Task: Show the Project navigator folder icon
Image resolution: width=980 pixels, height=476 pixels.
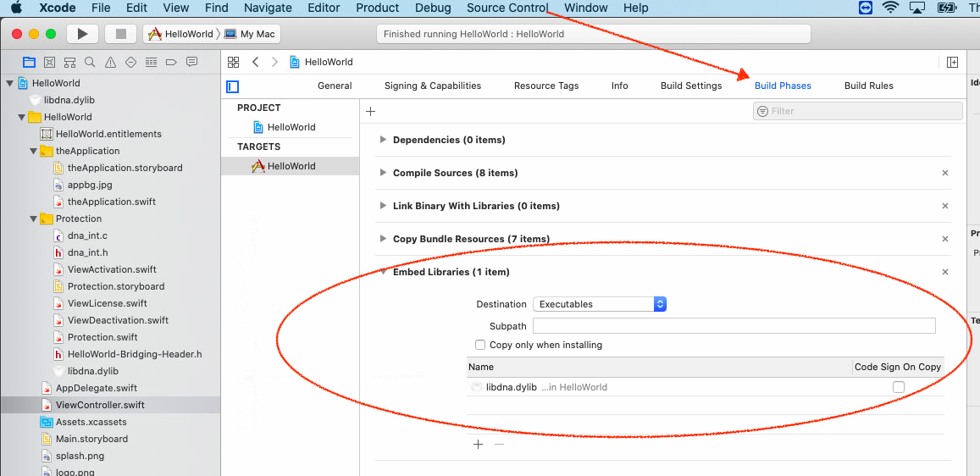Action: [x=29, y=62]
